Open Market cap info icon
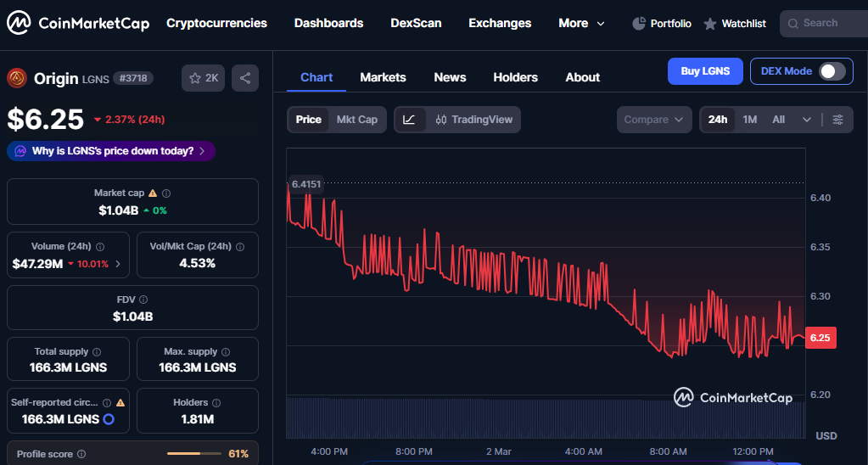Image resolution: width=868 pixels, height=465 pixels. pyautogui.click(x=166, y=193)
